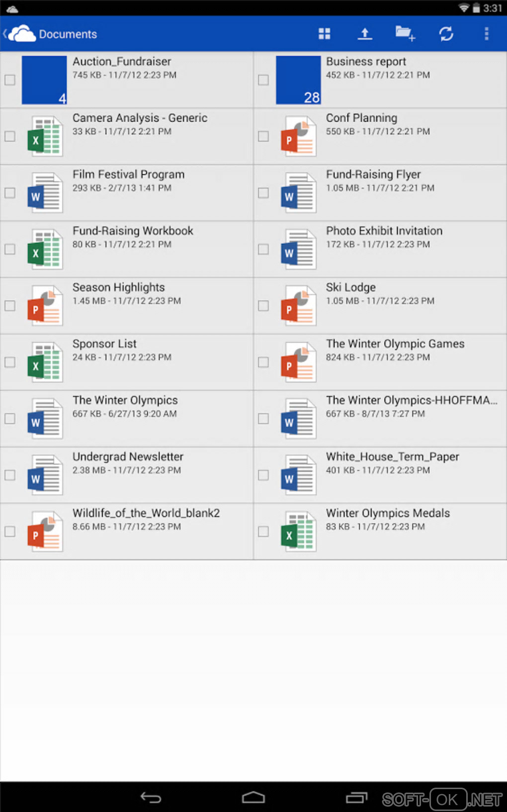Screen dimensions: 507x812
Task: Go back via OneDrive cloud icon
Action: (x=21, y=34)
